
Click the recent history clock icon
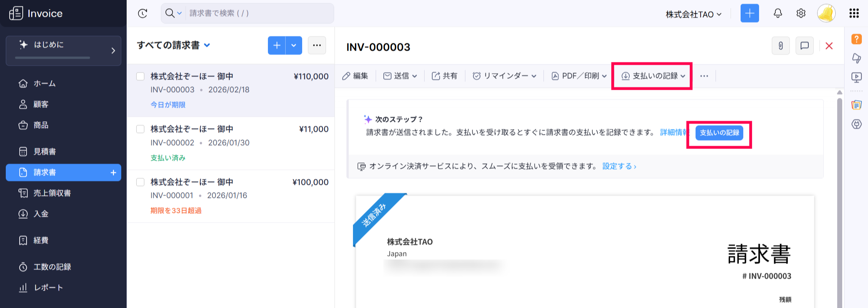pyautogui.click(x=142, y=13)
